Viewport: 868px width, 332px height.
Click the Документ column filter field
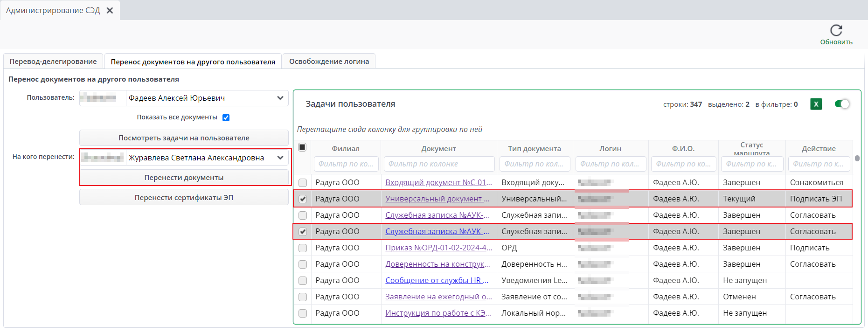tap(438, 164)
